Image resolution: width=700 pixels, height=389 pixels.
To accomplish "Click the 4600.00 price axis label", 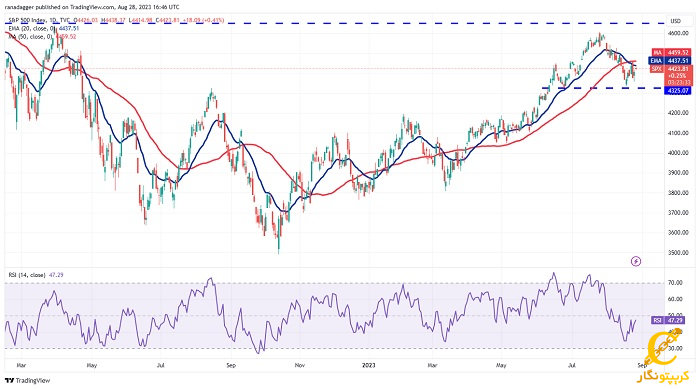I will 677,33.
